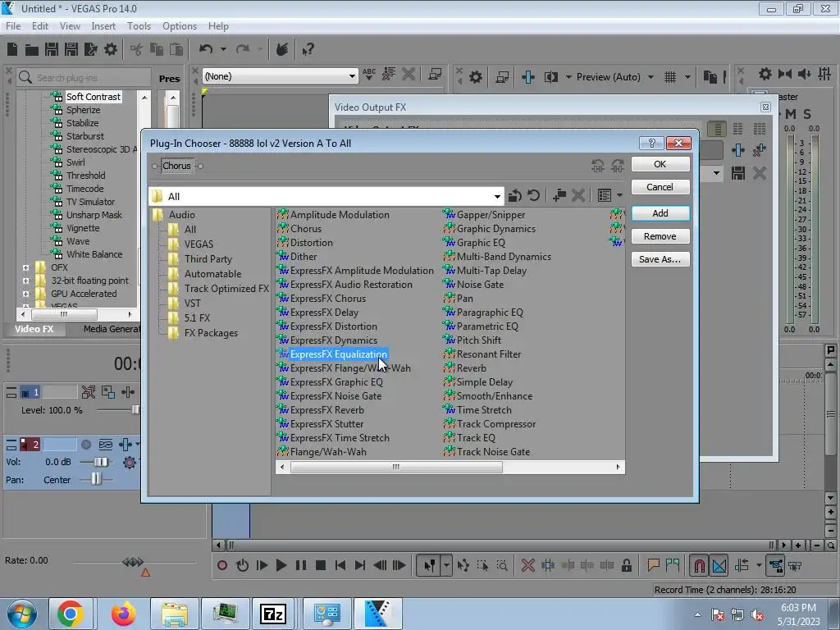
Task: Select ExpressFX Reverb plug-in
Action: tap(326, 410)
